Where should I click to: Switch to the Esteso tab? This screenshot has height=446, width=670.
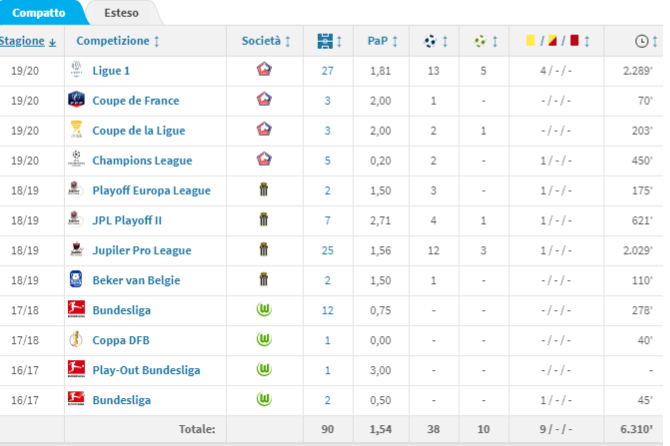[121, 13]
